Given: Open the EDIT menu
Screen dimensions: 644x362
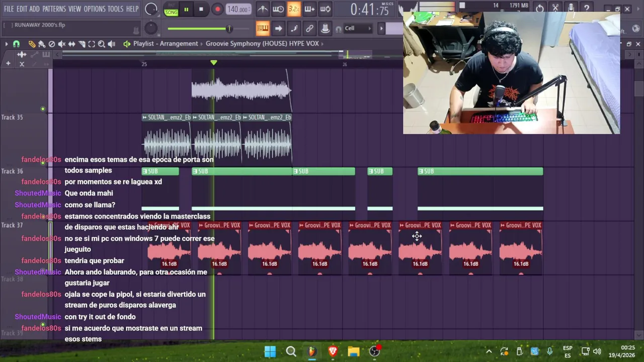Looking at the screenshot, I should pos(22,9).
